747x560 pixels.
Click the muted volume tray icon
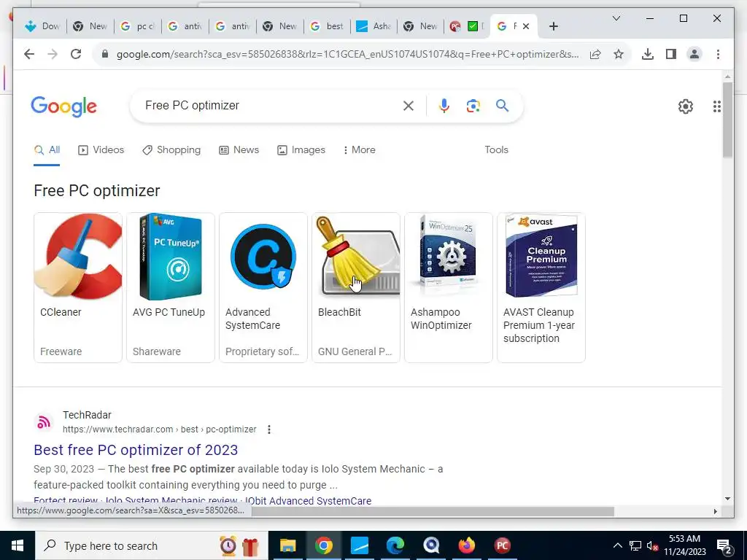click(652, 546)
